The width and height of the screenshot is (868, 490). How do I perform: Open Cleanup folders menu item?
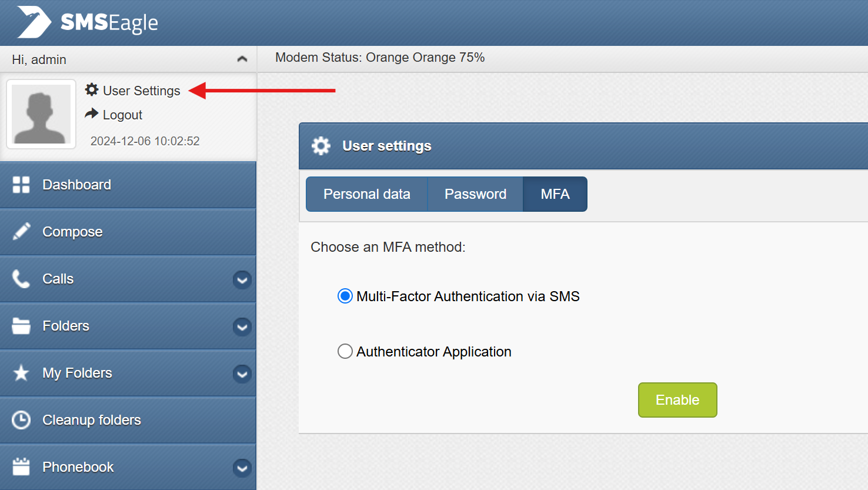(128, 420)
